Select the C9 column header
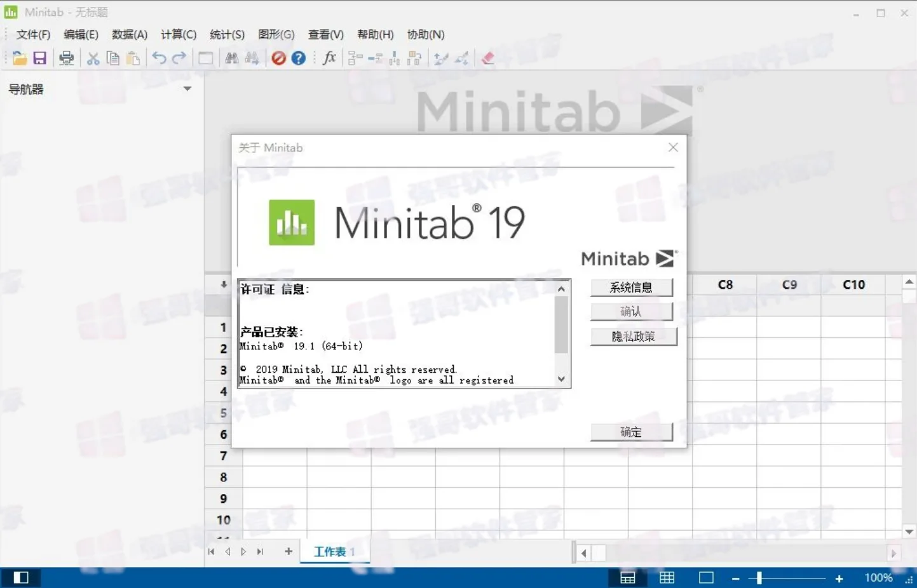This screenshot has width=917, height=588. [x=789, y=285]
